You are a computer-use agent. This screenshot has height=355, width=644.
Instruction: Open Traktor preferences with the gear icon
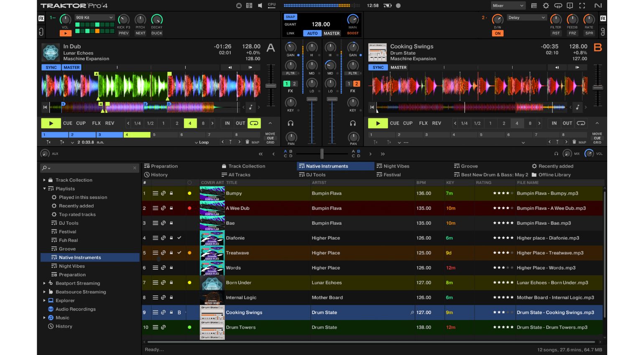pos(545,5)
